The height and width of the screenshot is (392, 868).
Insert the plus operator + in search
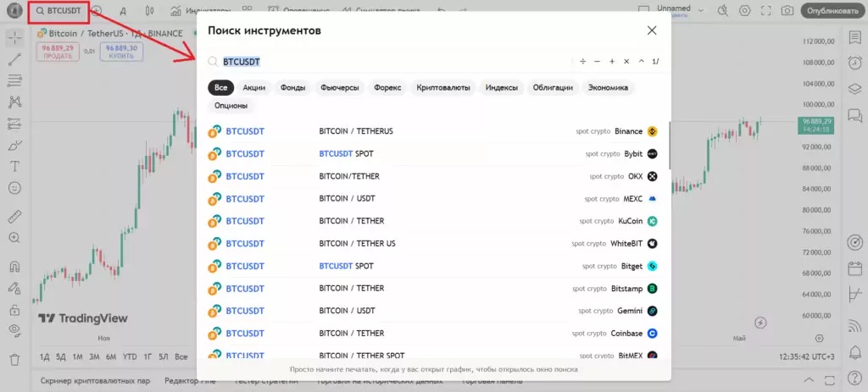click(612, 61)
